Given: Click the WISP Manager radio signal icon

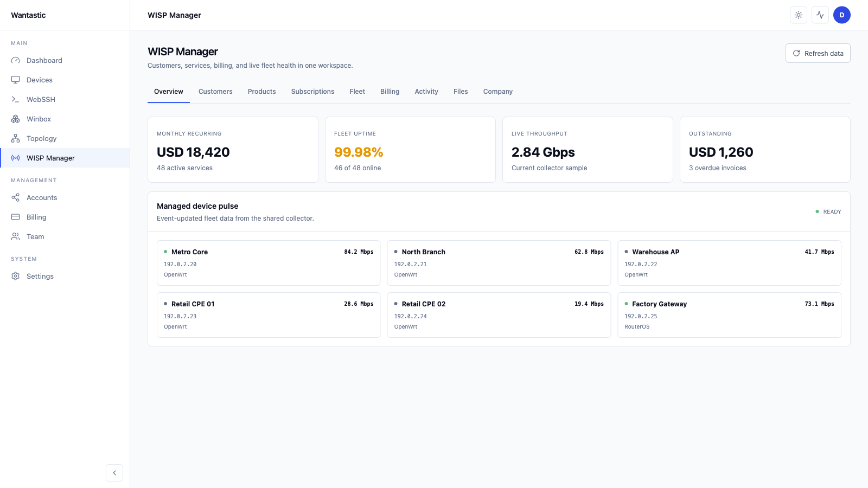Looking at the screenshot, I should [15, 158].
